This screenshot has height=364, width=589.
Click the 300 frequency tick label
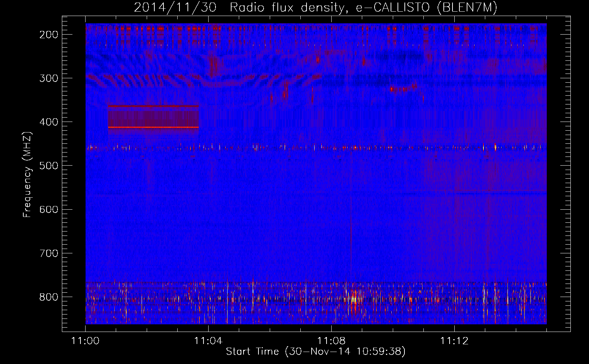(49, 78)
